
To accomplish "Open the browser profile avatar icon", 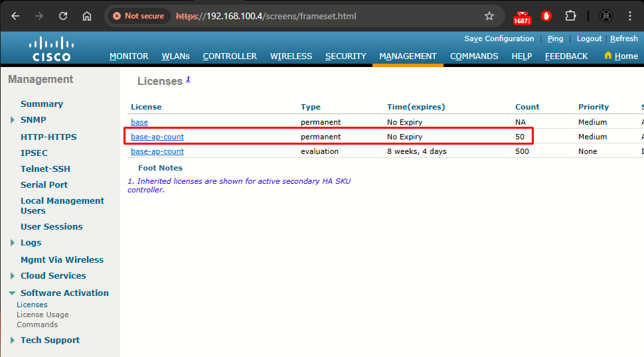I will coord(605,16).
